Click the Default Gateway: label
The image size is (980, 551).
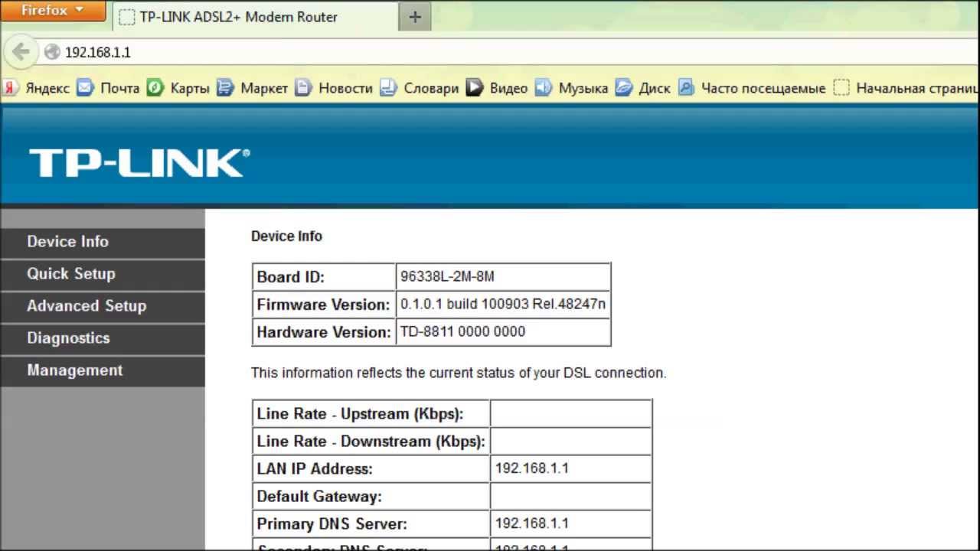(x=318, y=497)
